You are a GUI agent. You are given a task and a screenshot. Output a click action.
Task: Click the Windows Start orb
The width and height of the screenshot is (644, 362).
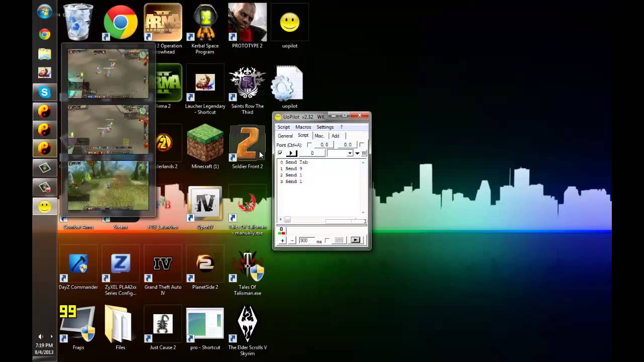click(x=45, y=13)
